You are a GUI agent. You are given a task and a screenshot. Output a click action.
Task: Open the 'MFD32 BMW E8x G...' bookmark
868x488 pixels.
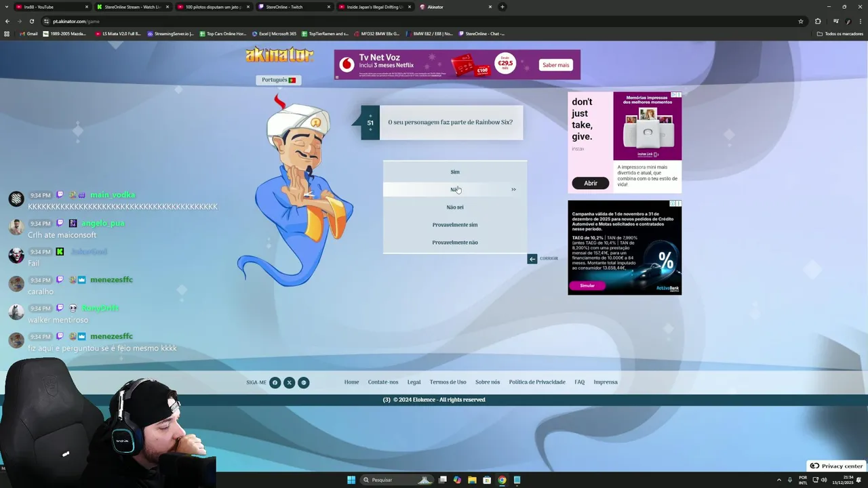(376, 33)
